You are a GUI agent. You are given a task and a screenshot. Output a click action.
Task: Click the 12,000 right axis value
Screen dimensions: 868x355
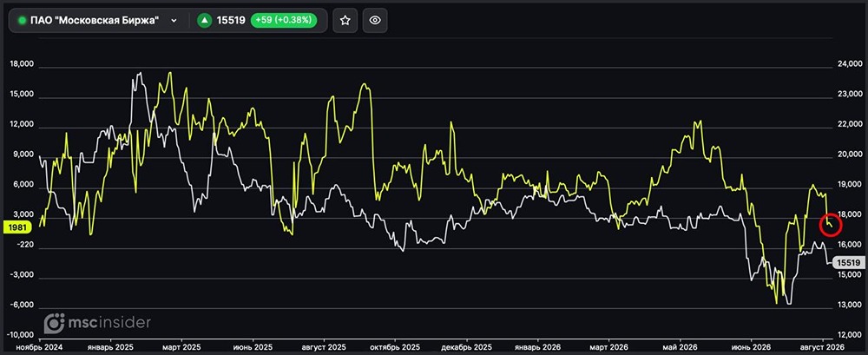tap(848, 335)
